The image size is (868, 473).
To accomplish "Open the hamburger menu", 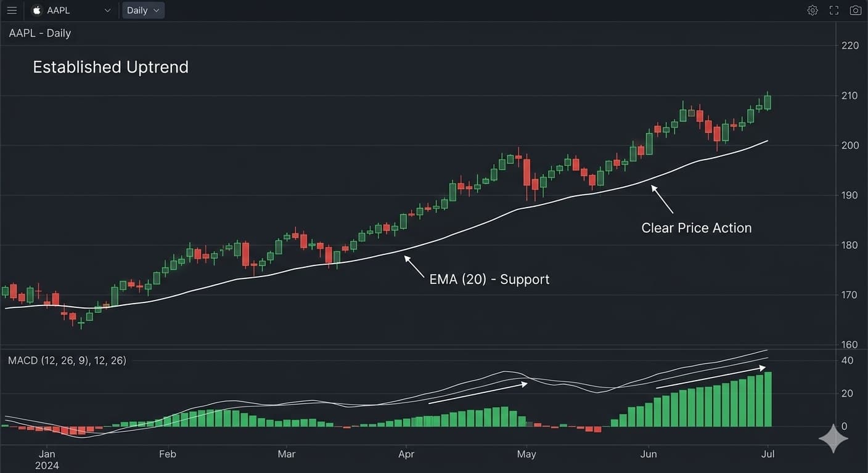I will (12, 10).
